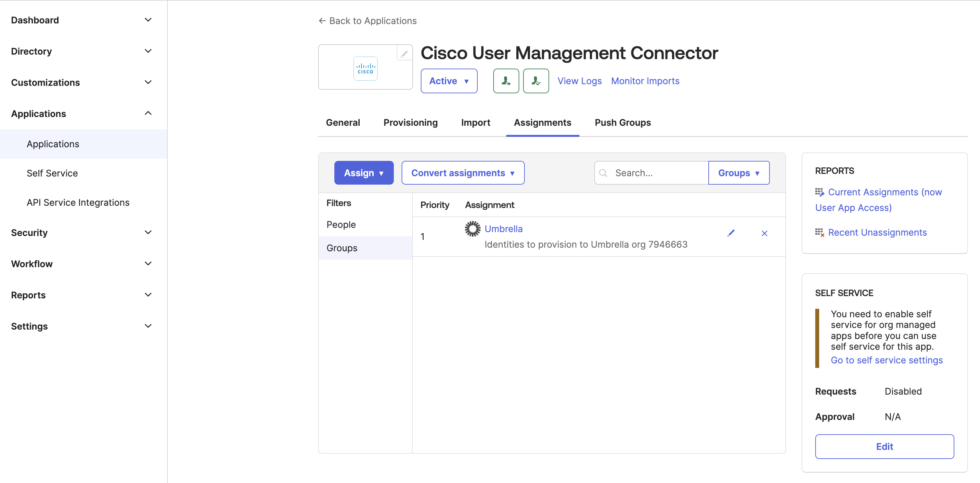
Task: Expand the Dashboard menu section
Action: [x=148, y=20]
